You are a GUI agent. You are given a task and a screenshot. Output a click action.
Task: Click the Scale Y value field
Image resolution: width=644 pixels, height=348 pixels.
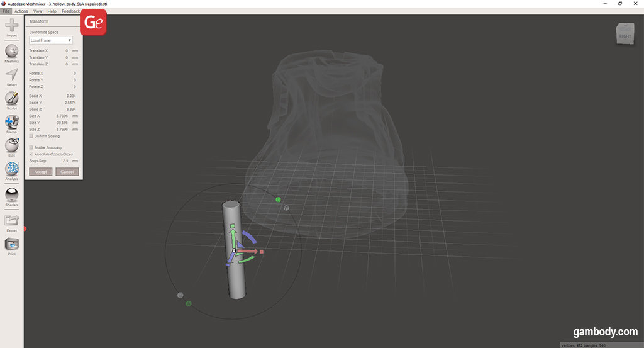point(69,102)
